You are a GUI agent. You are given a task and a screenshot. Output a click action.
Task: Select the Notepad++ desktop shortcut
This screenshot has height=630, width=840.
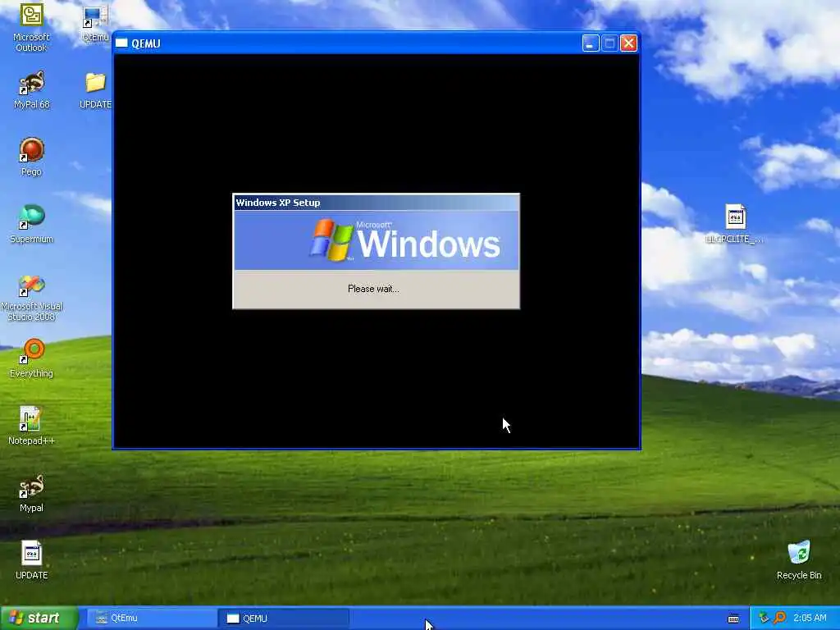tap(32, 426)
